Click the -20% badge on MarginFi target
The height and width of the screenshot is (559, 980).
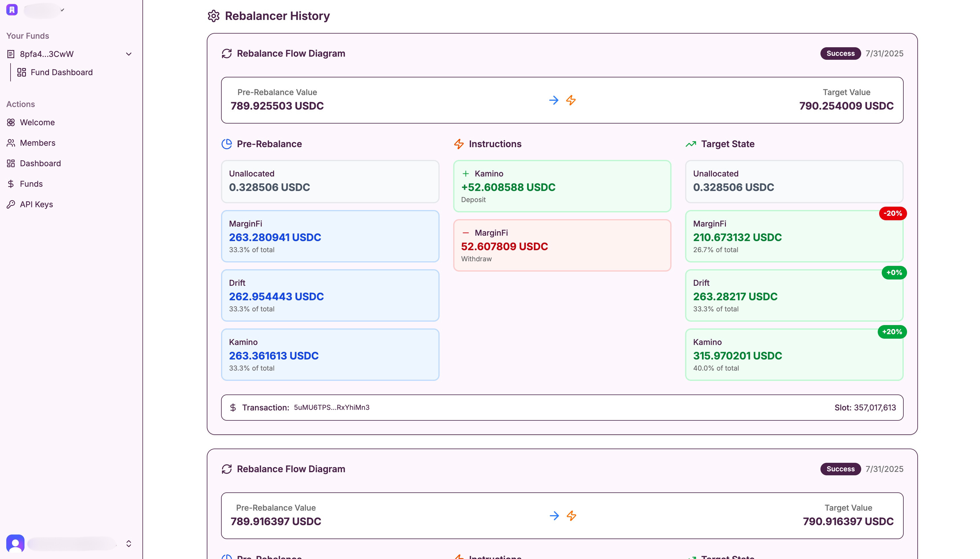pos(893,213)
